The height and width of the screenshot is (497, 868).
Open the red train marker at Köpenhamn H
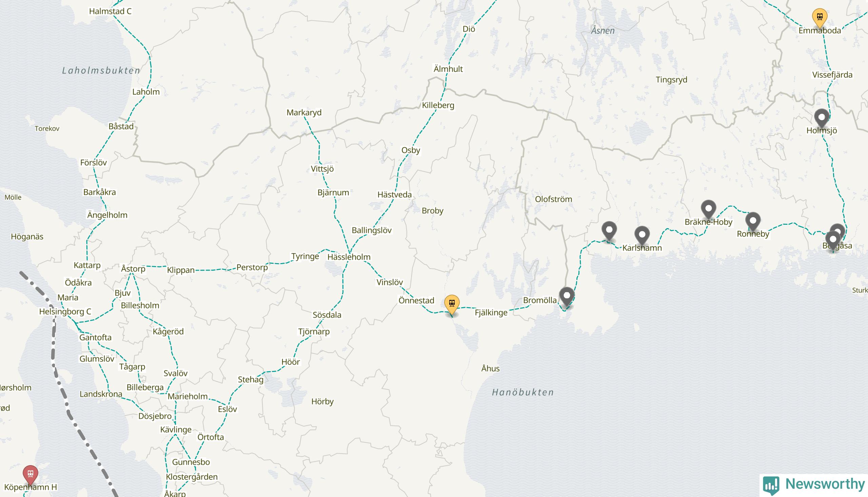coord(31,474)
